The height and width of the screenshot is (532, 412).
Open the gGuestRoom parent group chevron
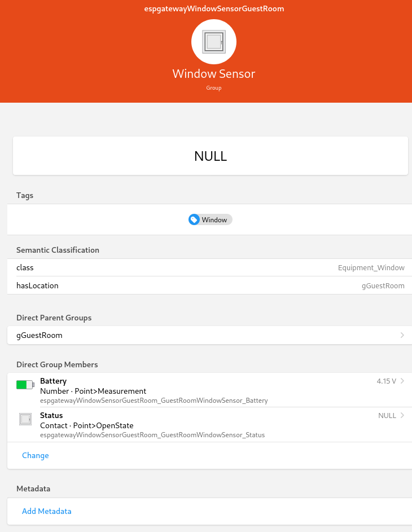coord(402,335)
